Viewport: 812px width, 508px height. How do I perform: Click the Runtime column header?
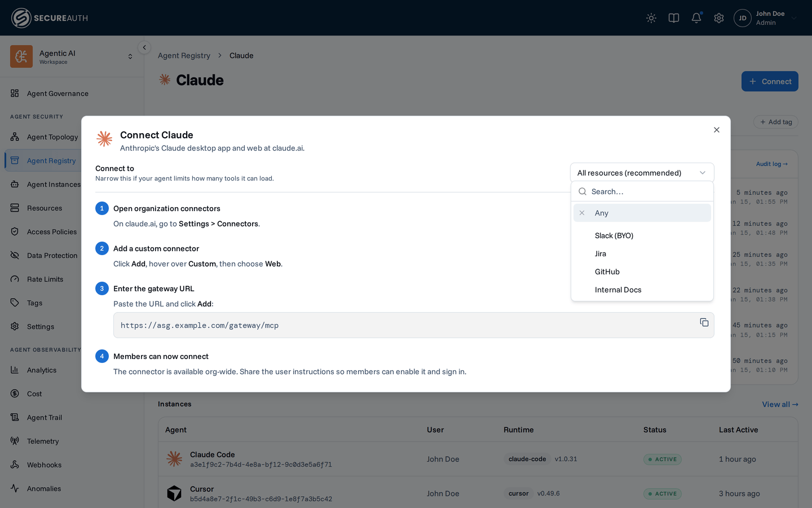point(519,430)
